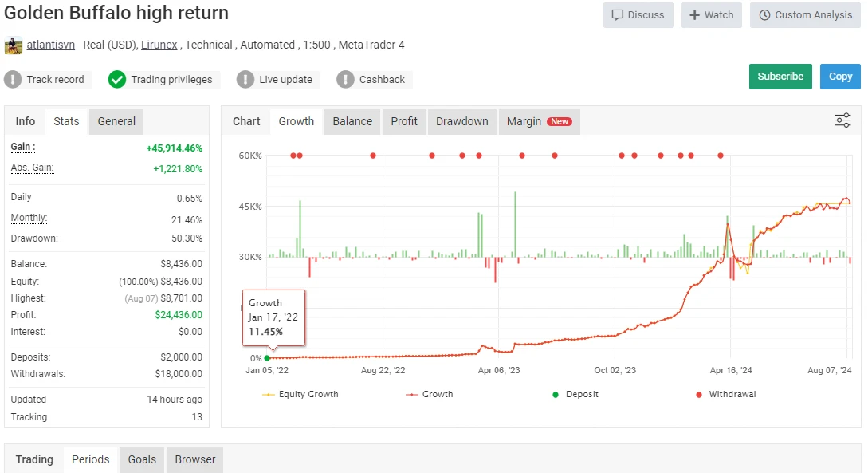Click the Live update warning icon

(x=245, y=80)
